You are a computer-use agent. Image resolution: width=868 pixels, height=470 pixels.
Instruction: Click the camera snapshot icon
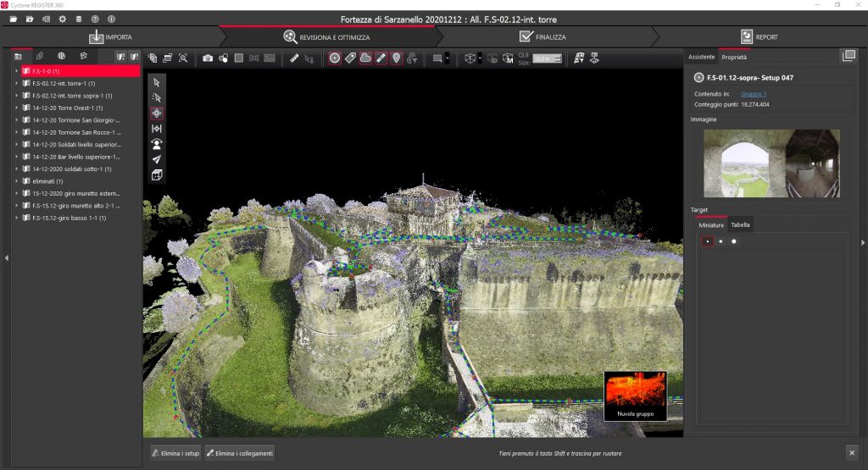click(208, 58)
